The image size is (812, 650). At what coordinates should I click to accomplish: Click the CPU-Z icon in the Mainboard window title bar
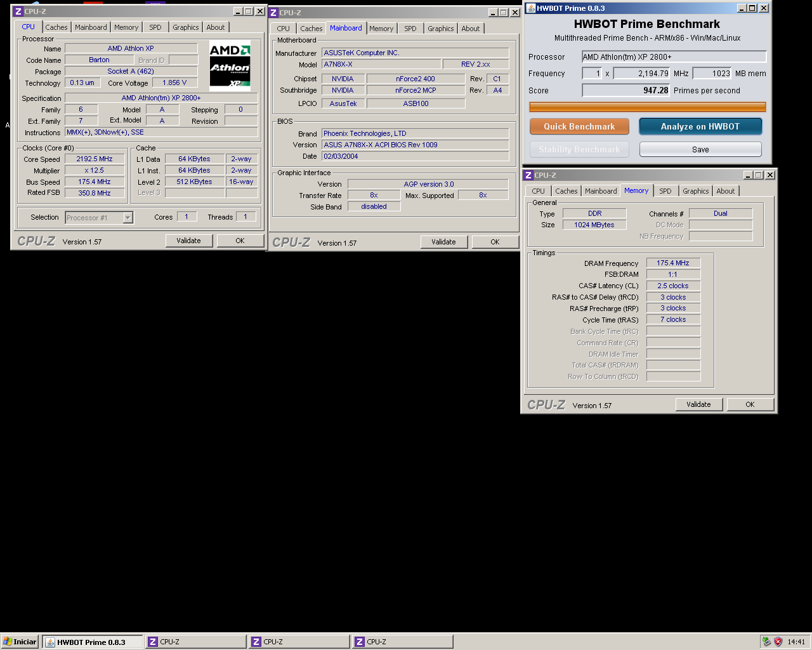coord(273,13)
